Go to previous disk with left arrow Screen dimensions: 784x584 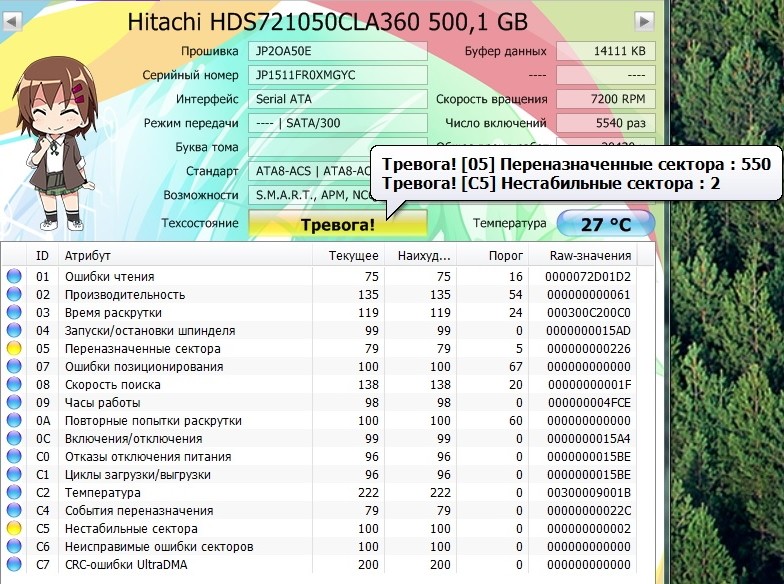click(12, 22)
